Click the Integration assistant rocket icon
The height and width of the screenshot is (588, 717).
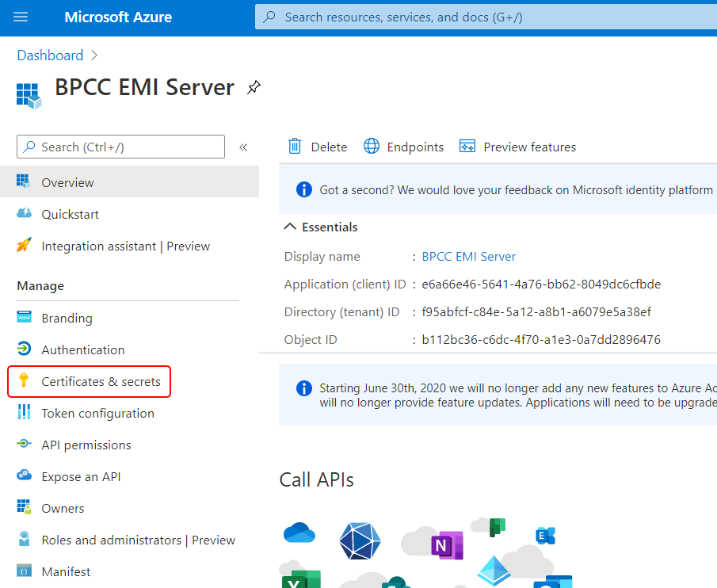[24, 245]
